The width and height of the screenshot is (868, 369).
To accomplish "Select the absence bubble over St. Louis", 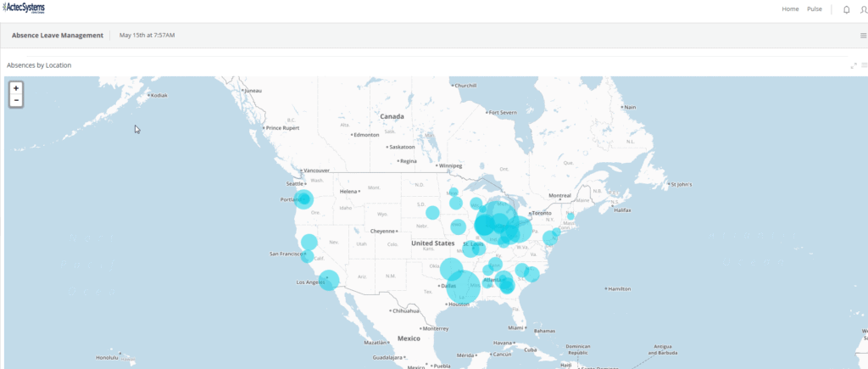I will click(471, 249).
